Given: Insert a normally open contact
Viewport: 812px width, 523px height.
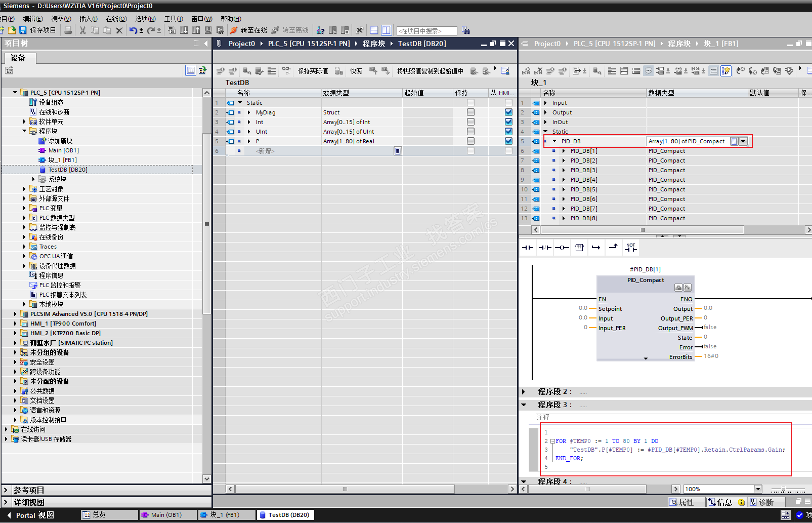Looking at the screenshot, I should coord(528,248).
